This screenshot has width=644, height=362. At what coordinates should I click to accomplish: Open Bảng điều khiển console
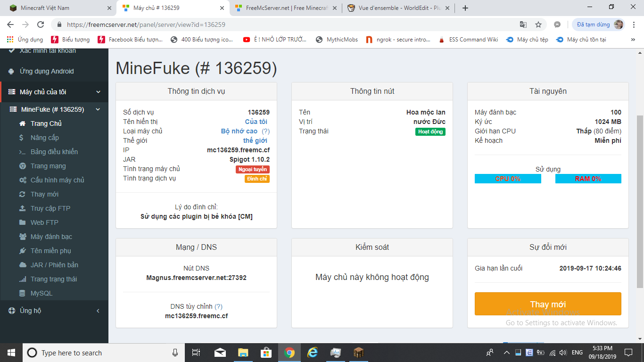click(x=54, y=152)
